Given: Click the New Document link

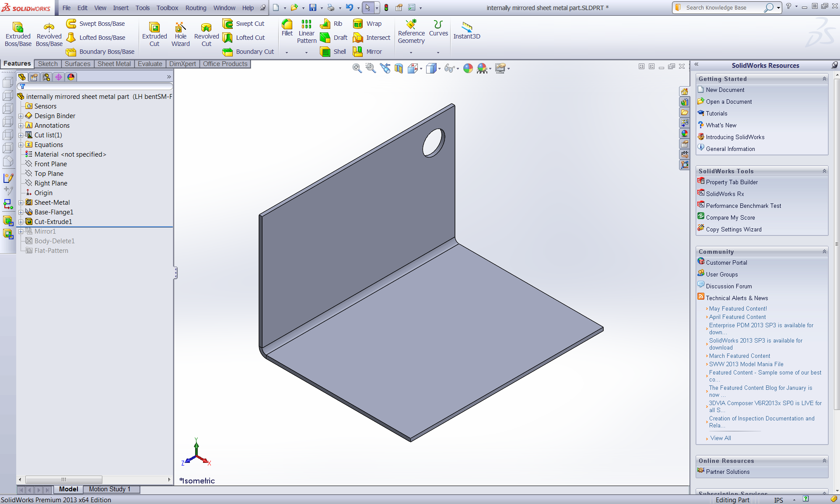Looking at the screenshot, I should 725,90.
